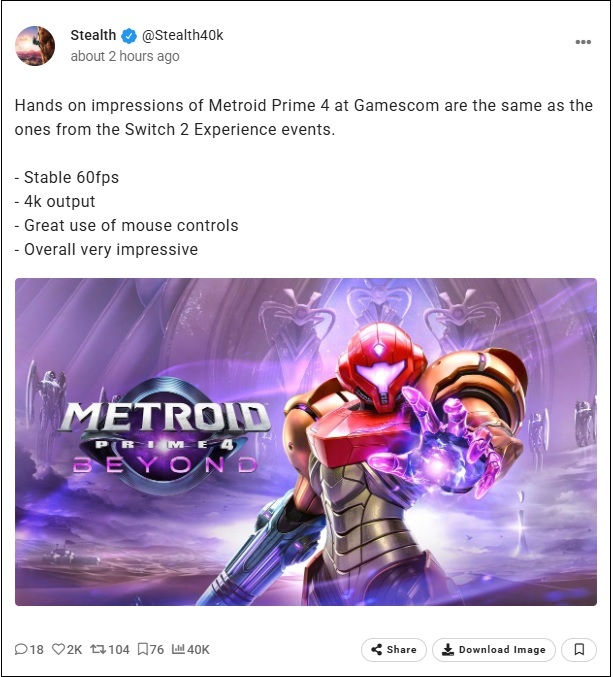Click the reply speech bubble icon
The height and width of the screenshot is (677, 613).
pyautogui.click(x=21, y=649)
